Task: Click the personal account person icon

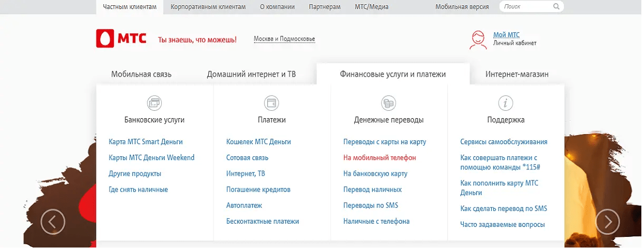Action: (x=478, y=40)
